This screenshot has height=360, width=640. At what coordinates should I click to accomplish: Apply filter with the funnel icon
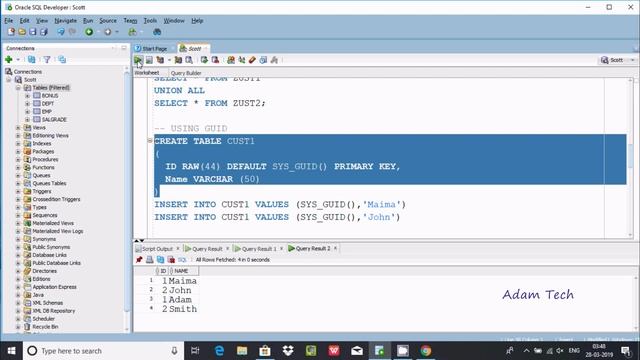click(x=47, y=60)
